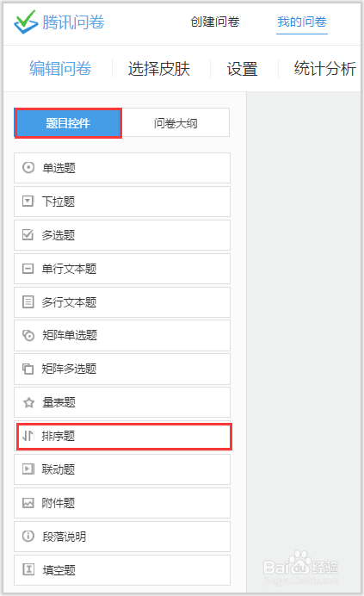Switch to the 问卷大纲 tab
Screen dimensions: 364x596
pyautogui.click(x=176, y=123)
